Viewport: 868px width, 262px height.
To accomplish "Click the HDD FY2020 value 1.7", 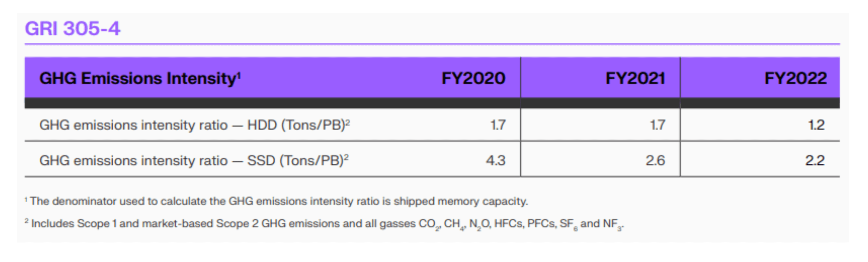I will pyautogui.click(x=498, y=125).
